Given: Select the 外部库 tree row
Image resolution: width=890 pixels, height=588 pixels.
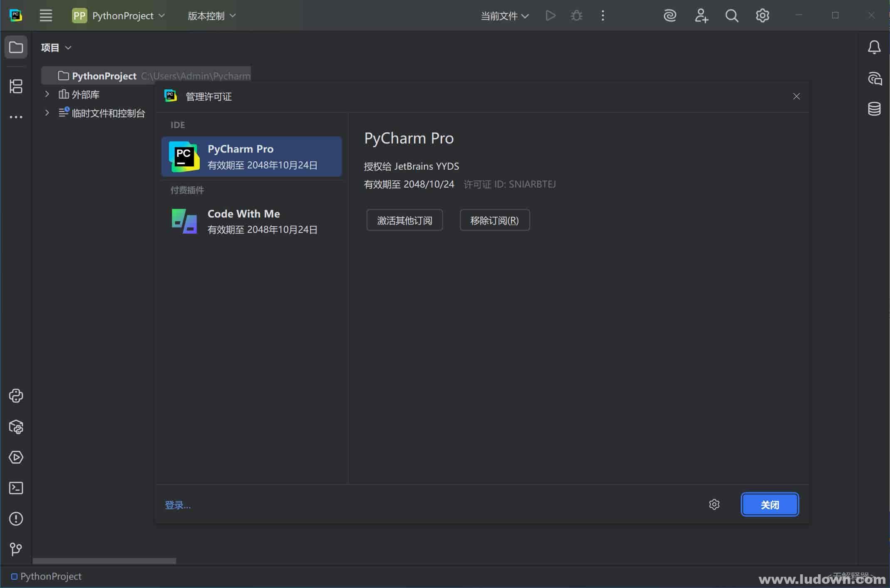Looking at the screenshot, I should pos(79,94).
